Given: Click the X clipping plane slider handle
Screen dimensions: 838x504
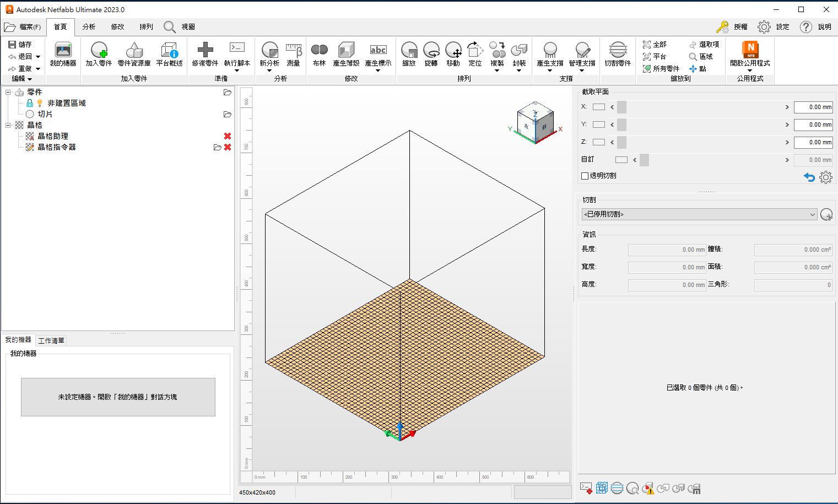Looking at the screenshot, I should [x=621, y=107].
